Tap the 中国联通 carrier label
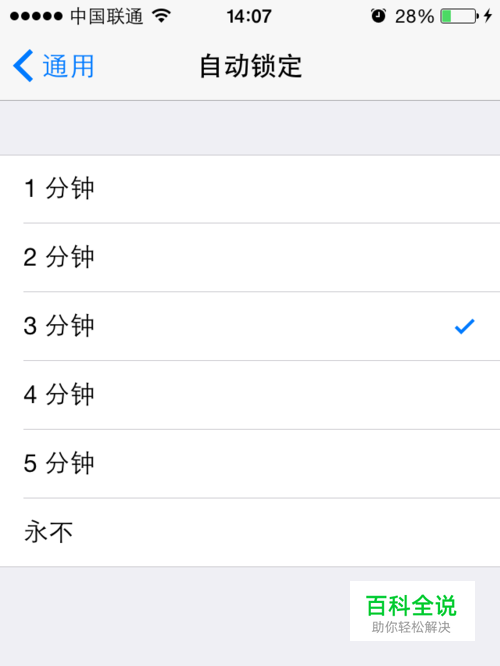The width and height of the screenshot is (500, 666). click(x=107, y=17)
